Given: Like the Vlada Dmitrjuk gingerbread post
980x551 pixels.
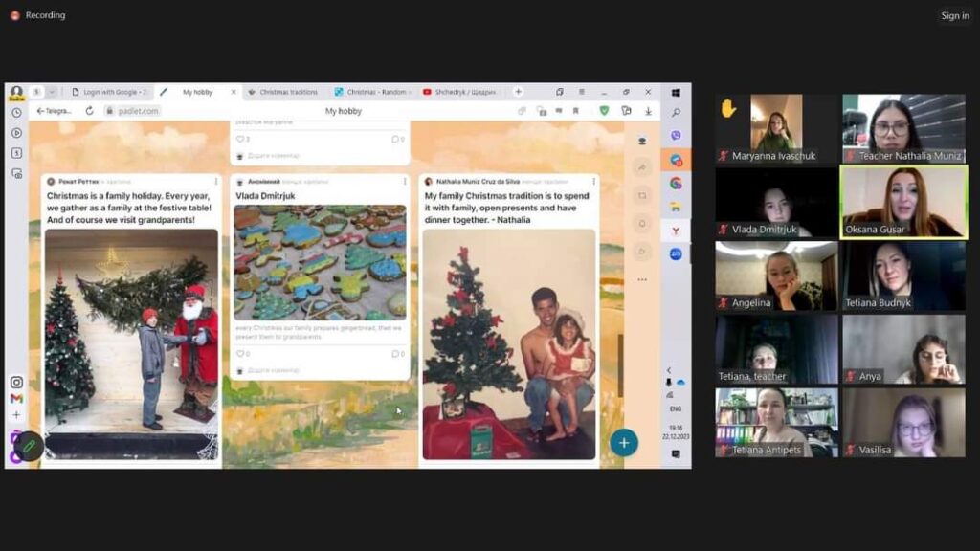Looking at the screenshot, I should (x=240, y=354).
